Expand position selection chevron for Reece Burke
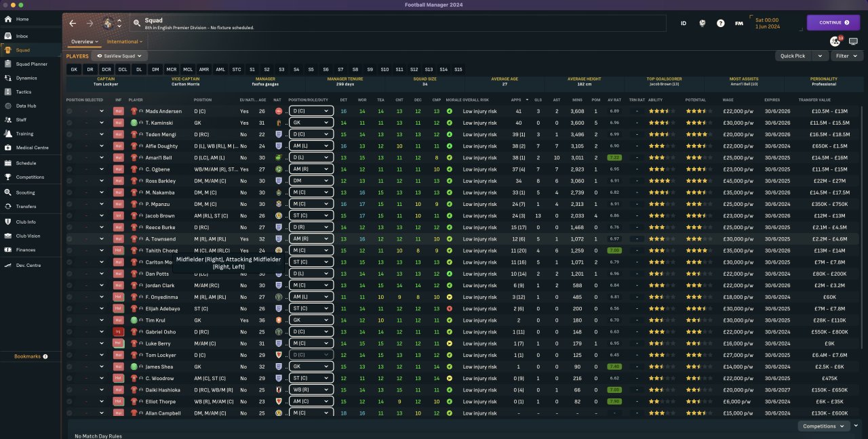868x439 pixels. tap(102, 227)
